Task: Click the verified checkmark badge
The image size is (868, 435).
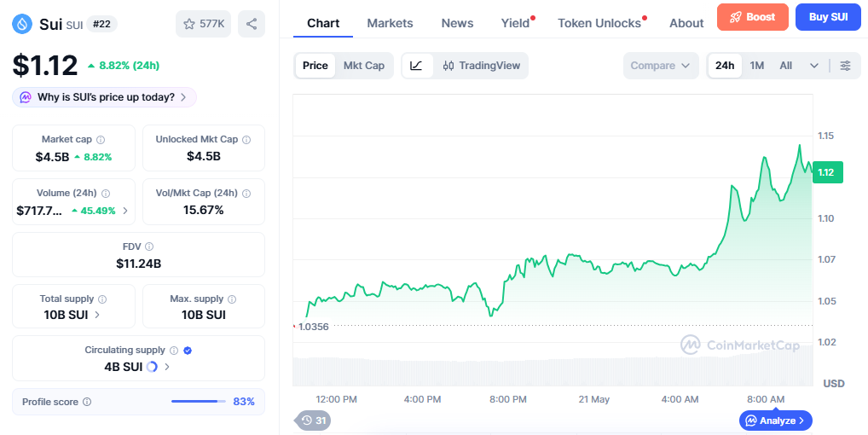Action: coord(188,351)
